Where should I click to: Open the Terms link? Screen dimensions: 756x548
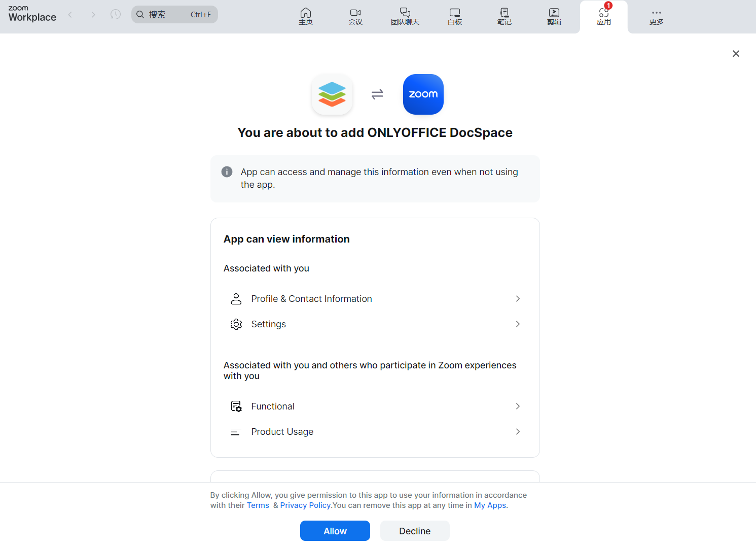258,505
